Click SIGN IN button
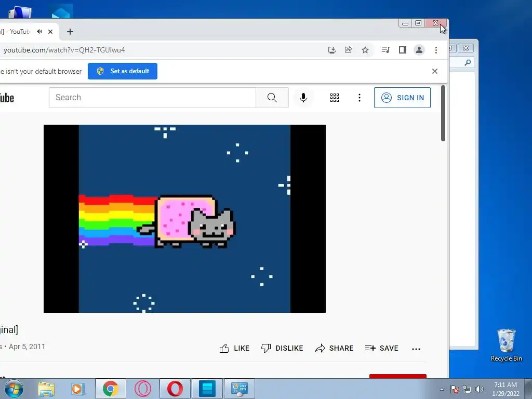This screenshot has height=399, width=532. [403, 98]
